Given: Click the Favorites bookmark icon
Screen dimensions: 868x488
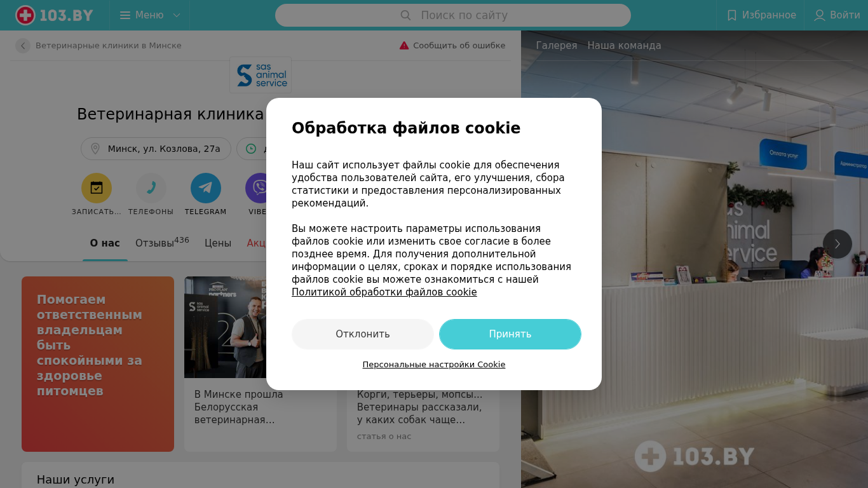Looking at the screenshot, I should pos(732,15).
